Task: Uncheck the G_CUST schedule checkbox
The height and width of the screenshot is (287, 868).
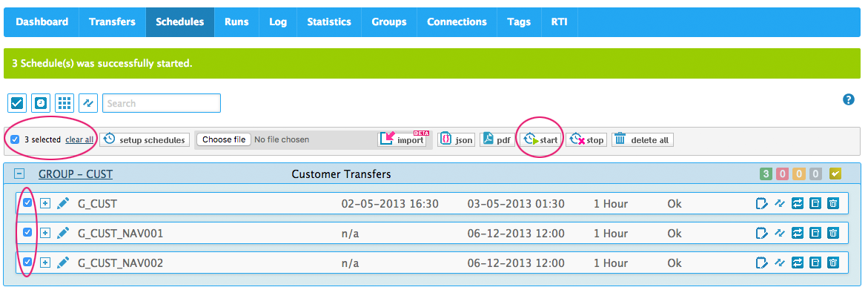Action: coord(27,202)
